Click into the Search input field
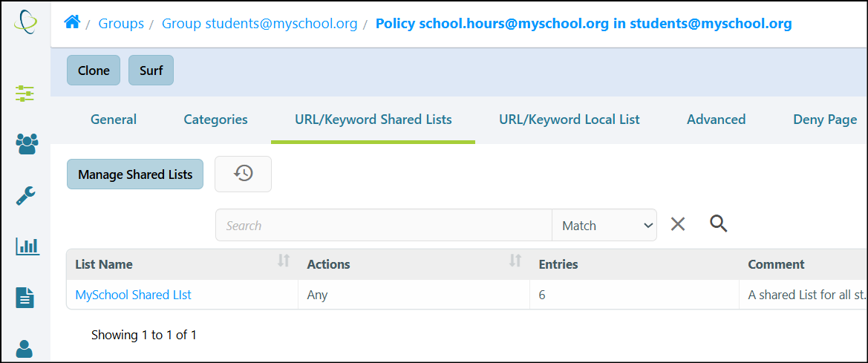Screen dimensions: 868x363 384,225
